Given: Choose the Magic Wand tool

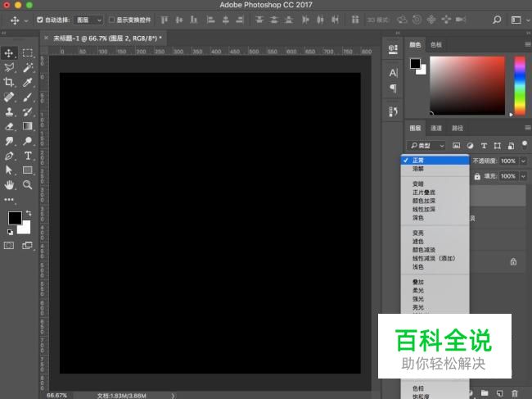Looking at the screenshot, I should pos(28,67).
